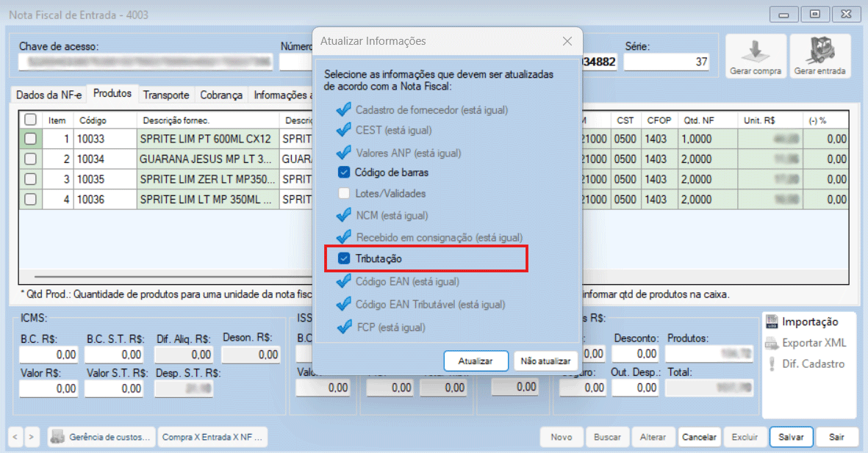The width and height of the screenshot is (868, 453).
Task: Check the row for item 10036
Action: coord(30,199)
